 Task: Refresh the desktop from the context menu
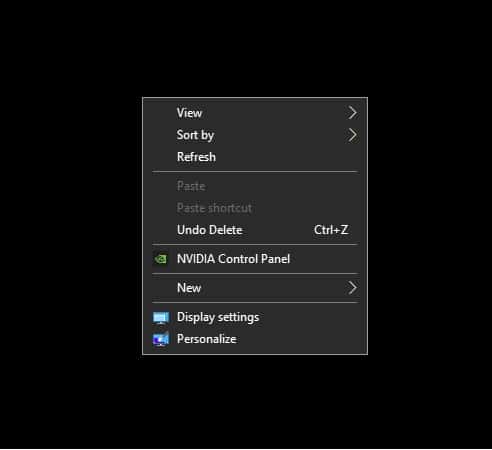click(255, 157)
